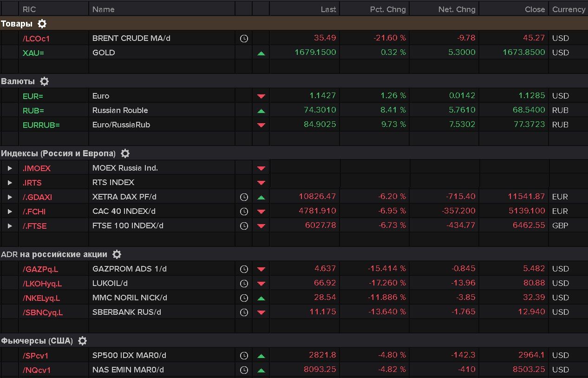Expand the .IRTS row triangle
The width and height of the screenshot is (588, 378).
tap(10, 183)
